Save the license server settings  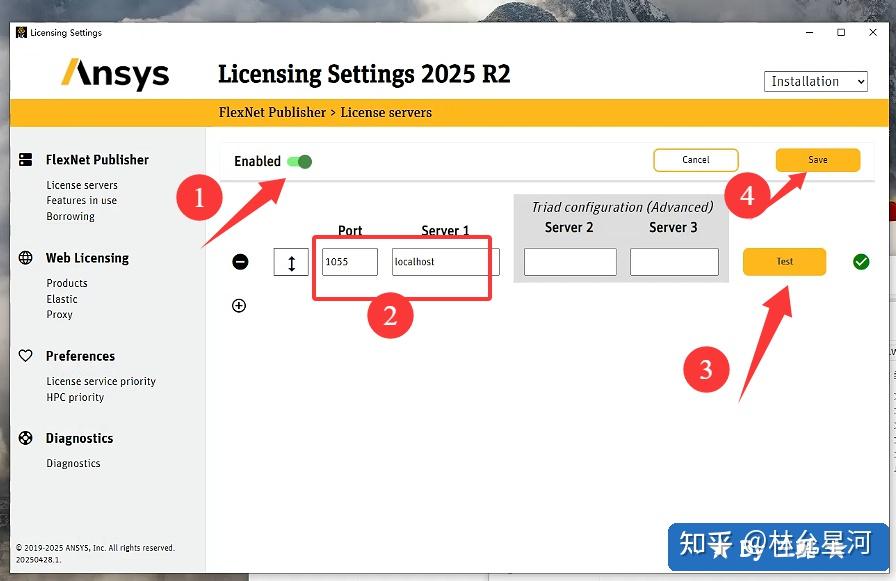coord(817,159)
